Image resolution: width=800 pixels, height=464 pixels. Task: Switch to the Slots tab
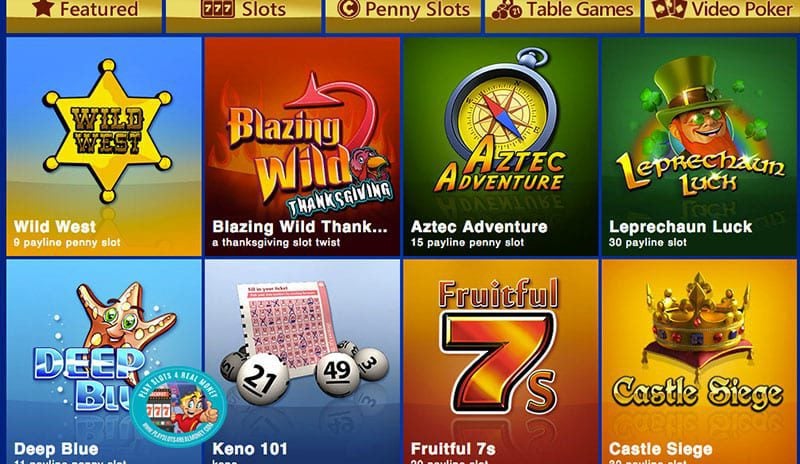click(x=244, y=15)
